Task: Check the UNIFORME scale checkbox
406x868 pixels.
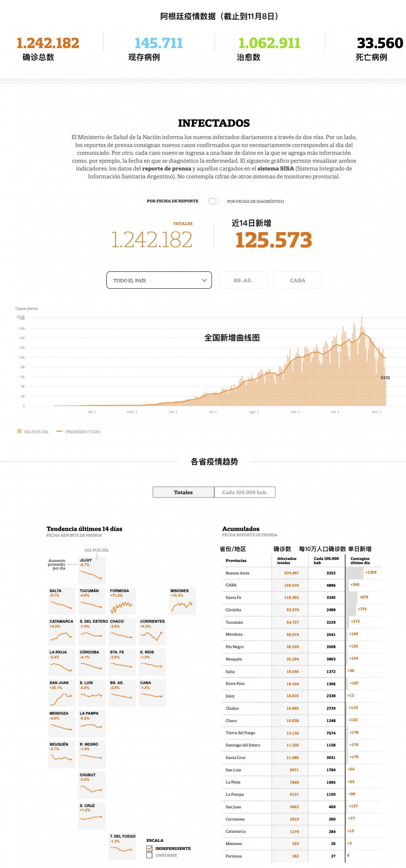Action: pyautogui.click(x=150, y=855)
